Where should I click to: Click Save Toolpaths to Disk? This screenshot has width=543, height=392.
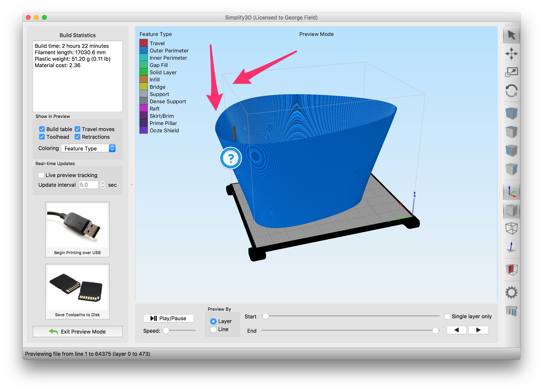(77, 291)
